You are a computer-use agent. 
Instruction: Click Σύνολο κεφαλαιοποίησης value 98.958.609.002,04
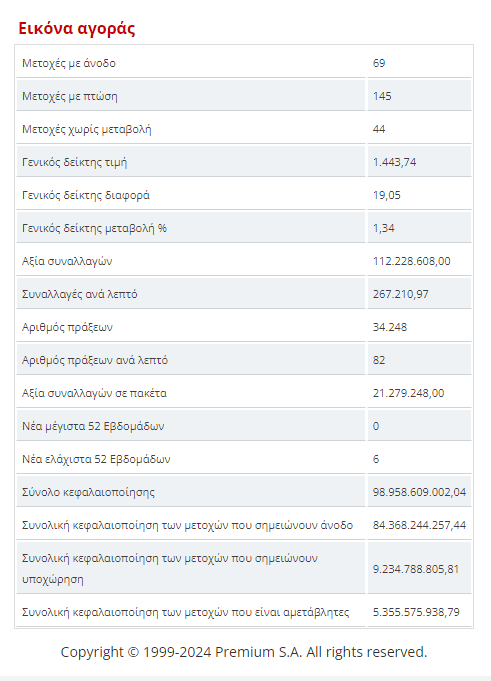point(419,492)
